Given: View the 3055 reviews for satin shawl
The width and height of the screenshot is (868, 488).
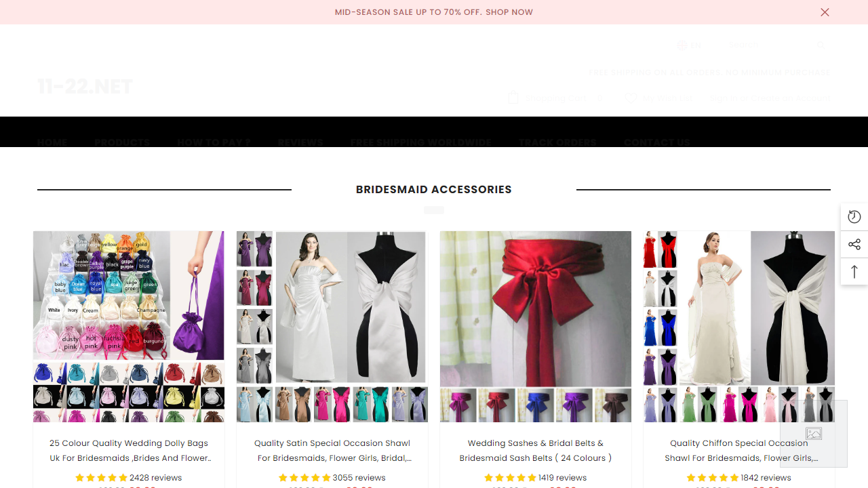Looking at the screenshot, I should [359, 478].
